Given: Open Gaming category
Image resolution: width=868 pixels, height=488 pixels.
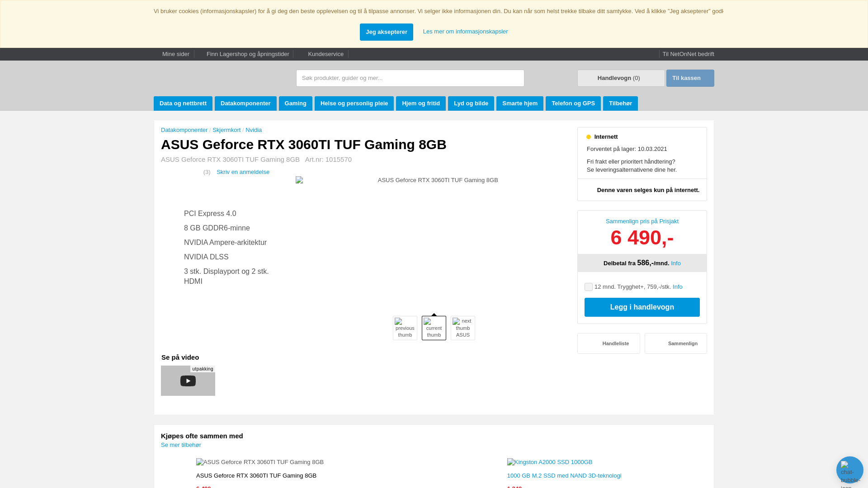Looking at the screenshot, I should [x=295, y=103].
